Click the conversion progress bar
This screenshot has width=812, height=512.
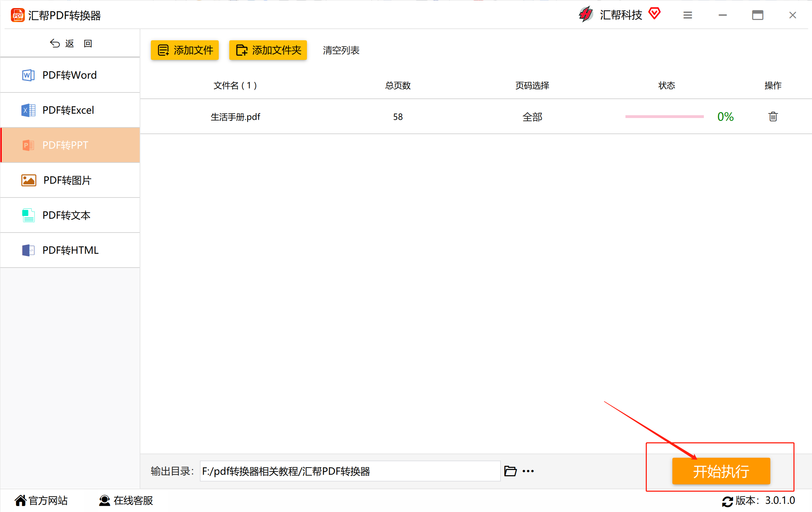664,117
